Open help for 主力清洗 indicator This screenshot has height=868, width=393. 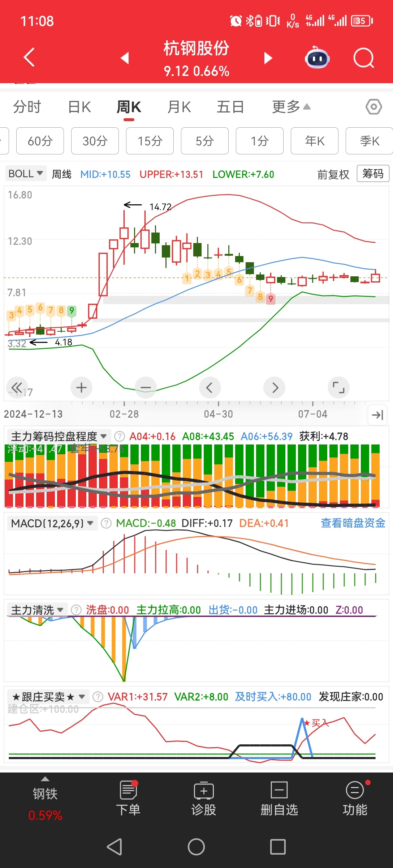coord(76,610)
